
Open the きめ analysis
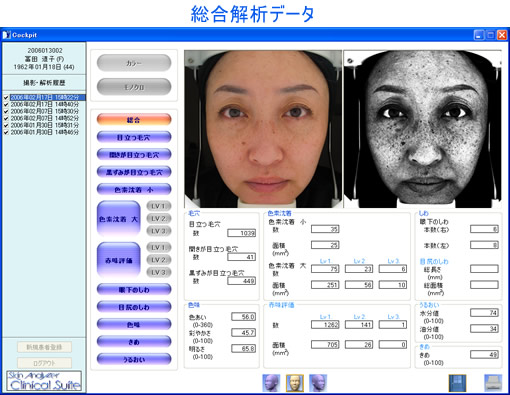pos(134,342)
